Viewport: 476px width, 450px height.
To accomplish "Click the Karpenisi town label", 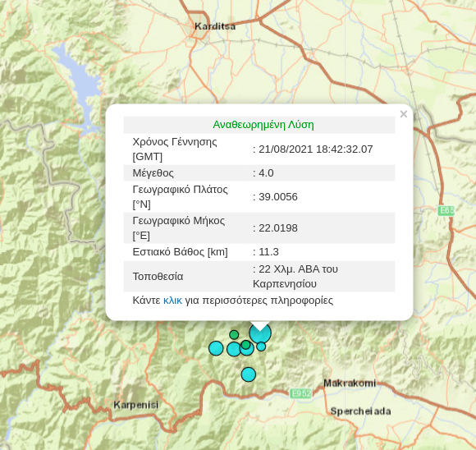I will point(136,405).
